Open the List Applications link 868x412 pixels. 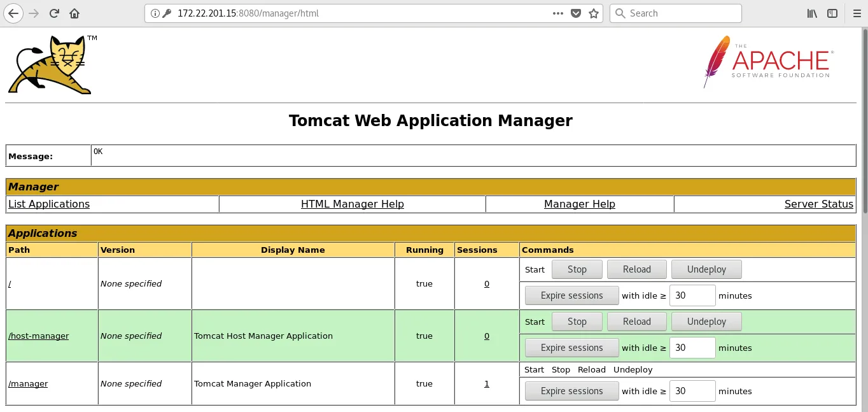click(49, 204)
